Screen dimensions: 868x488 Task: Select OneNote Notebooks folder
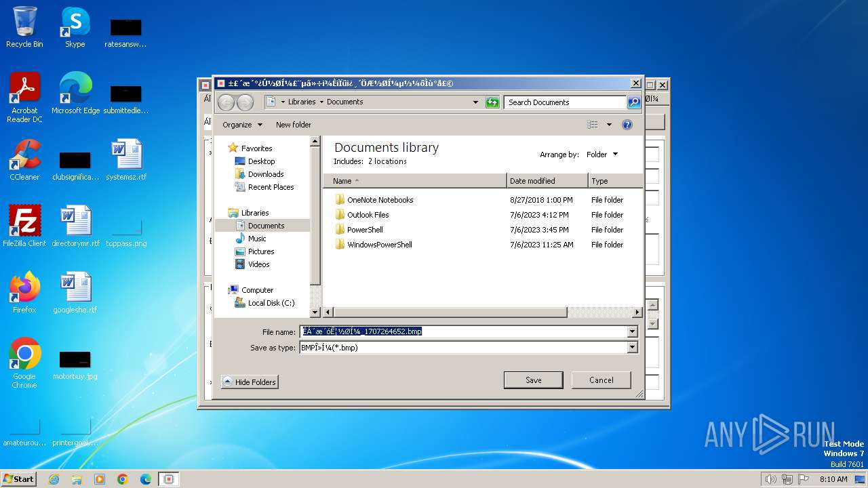tap(380, 200)
